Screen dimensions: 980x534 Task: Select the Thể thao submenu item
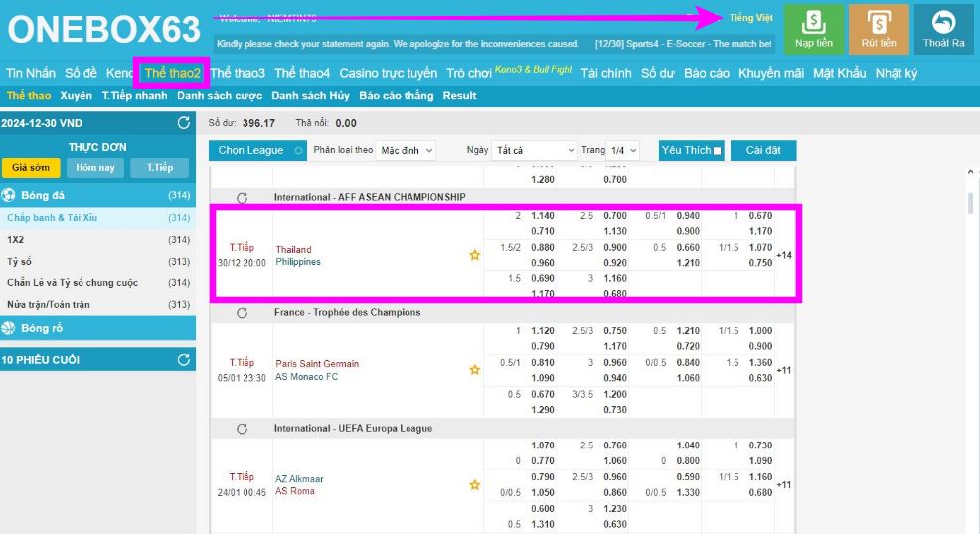click(29, 95)
